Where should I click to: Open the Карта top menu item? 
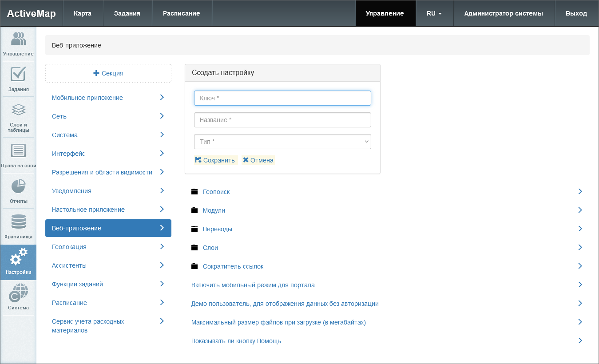tap(83, 13)
